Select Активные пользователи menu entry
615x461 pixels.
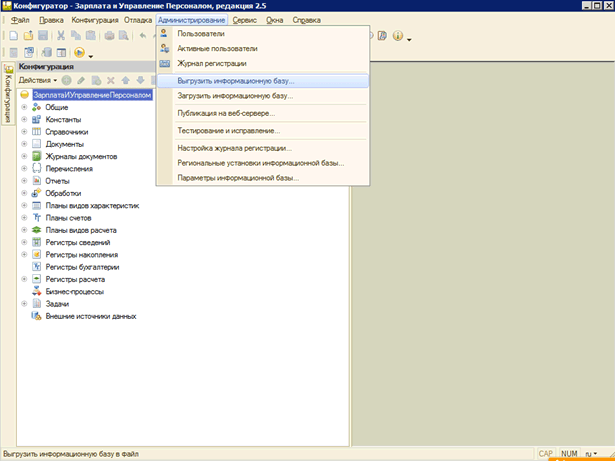(263, 49)
